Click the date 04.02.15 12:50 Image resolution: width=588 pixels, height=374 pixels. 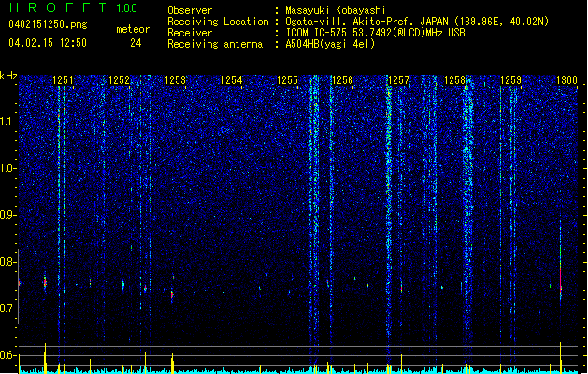[x=48, y=43]
